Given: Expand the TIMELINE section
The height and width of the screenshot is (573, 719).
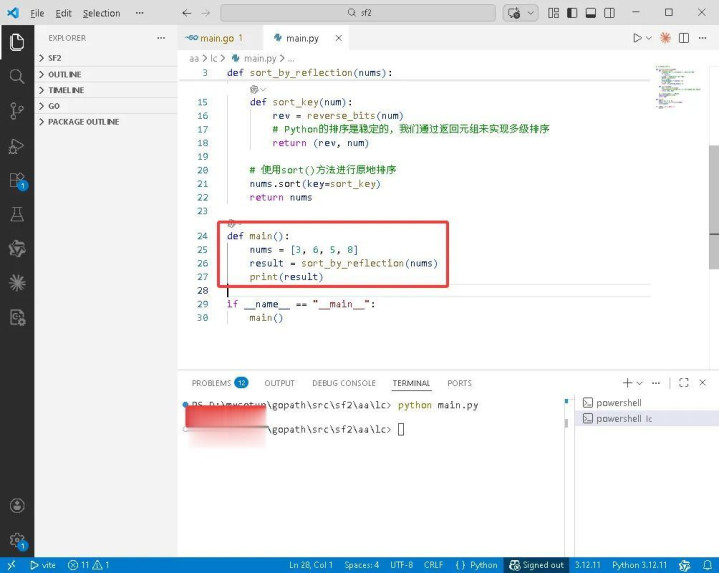Looking at the screenshot, I should click(x=66, y=90).
